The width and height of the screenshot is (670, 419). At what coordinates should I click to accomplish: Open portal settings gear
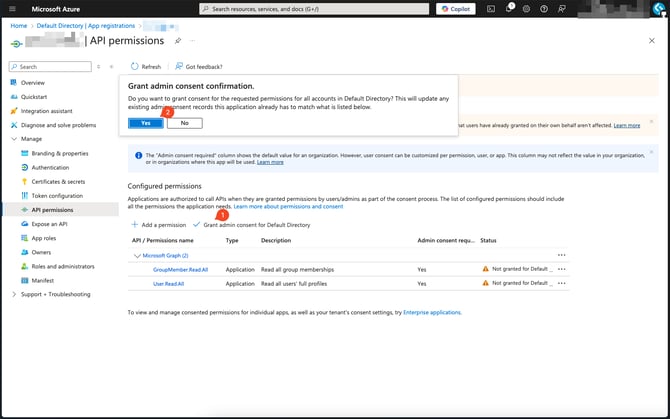pos(526,9)
